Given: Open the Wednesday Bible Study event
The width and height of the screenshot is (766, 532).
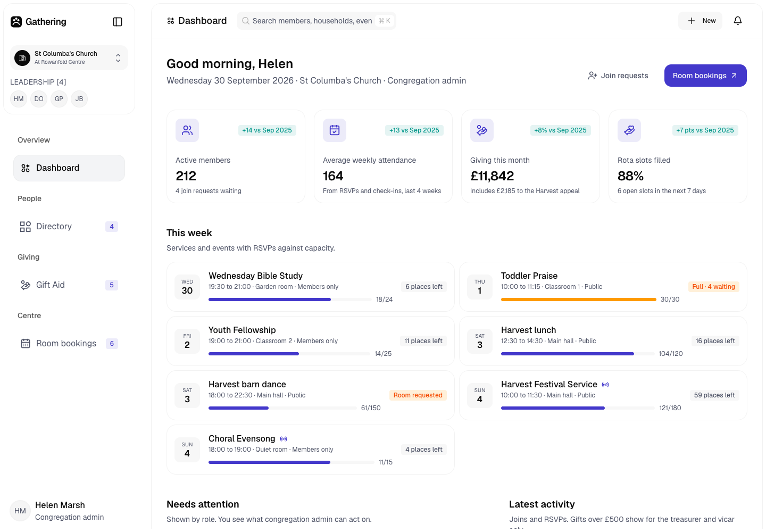Looking at the screenshot, I should [311, 287].
